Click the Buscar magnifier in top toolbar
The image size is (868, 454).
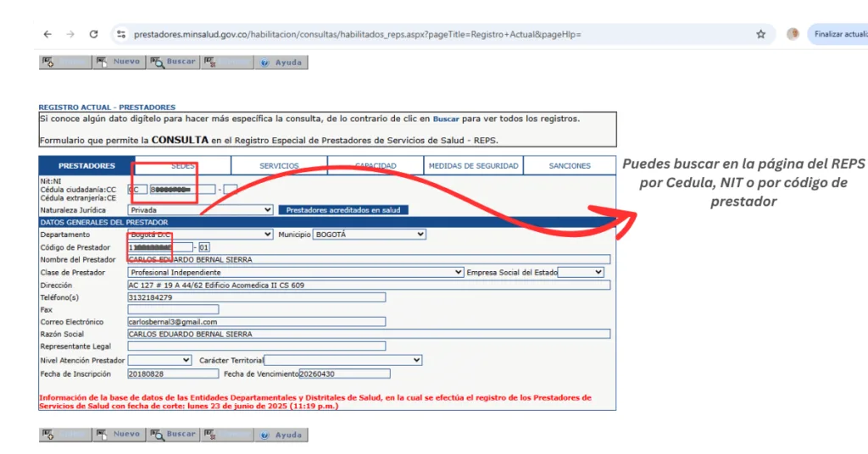pyautogui.click(x=172, y=62)
